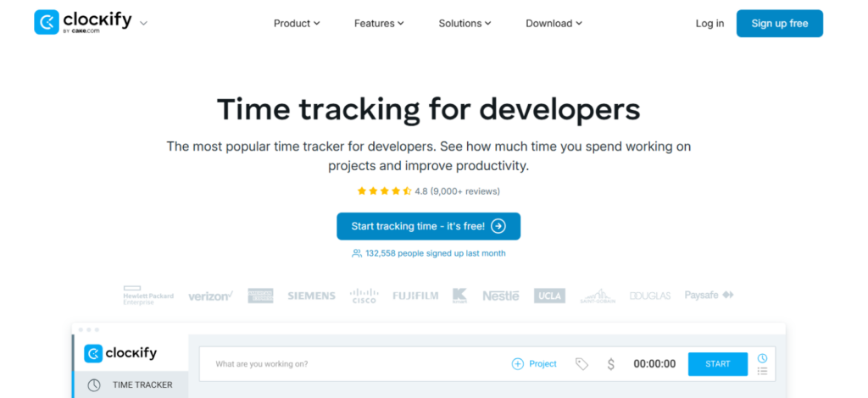Screen dimensions: 868x398
Task: Click the 'What are you working on?' field
Action: (354, 364)
